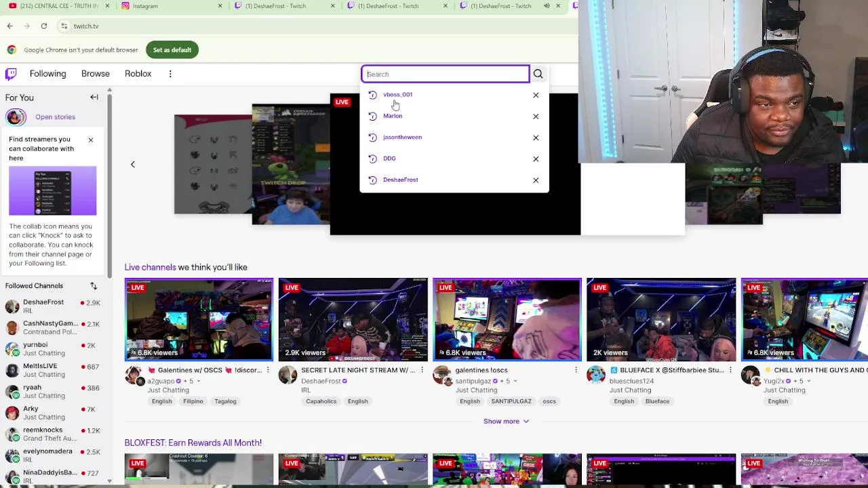Viewport: 868px width, 488px height.
Task: Open options for Galentines w/ OSCS stream
Action: [x=268, y=370]
